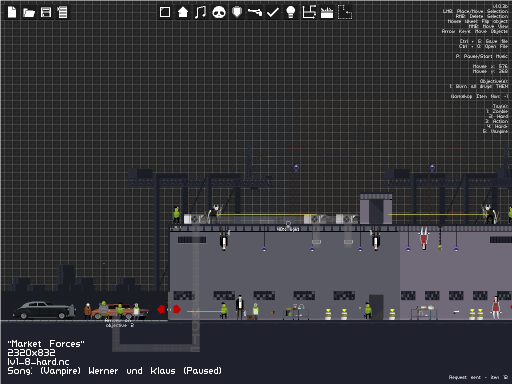The image size is (512, 384).
Task: Select the dark interior doorway on ground floor
Action: pos(376,307)
